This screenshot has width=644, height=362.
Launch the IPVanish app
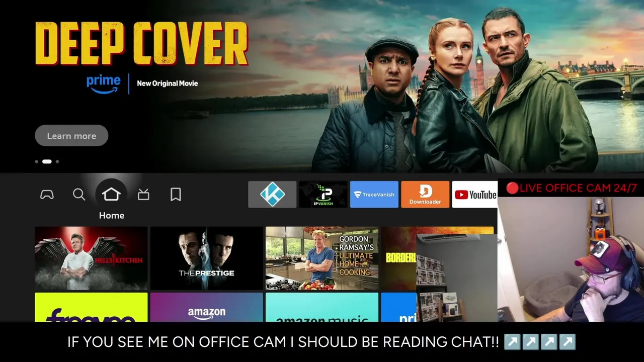(x=323, y=195)
